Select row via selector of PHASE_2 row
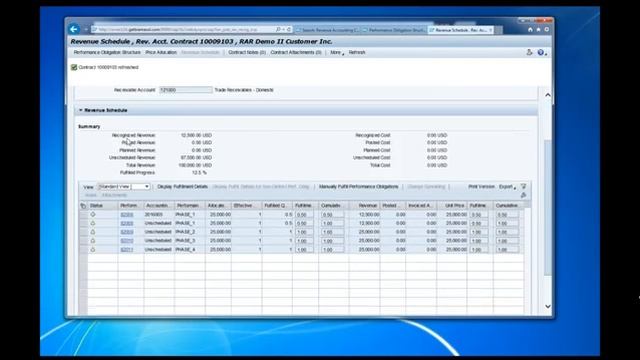Viewport: 640px width, 360px height. pos(83,232)
